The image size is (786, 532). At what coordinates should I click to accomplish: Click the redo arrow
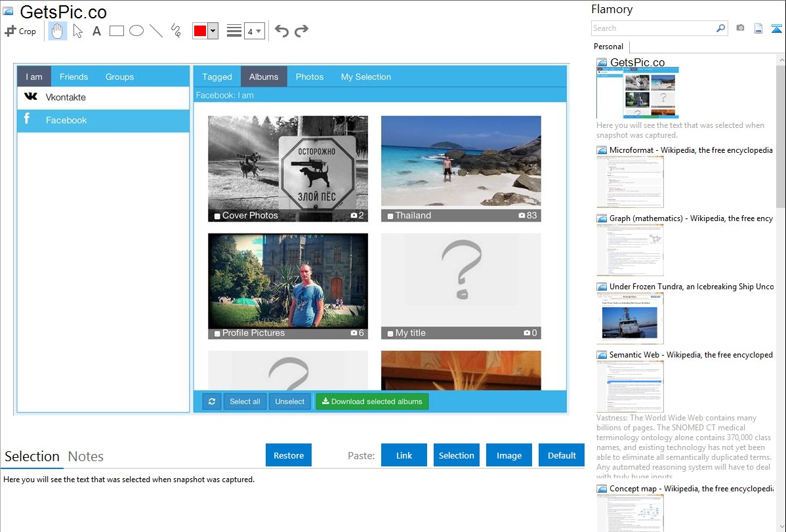[301, 31]
